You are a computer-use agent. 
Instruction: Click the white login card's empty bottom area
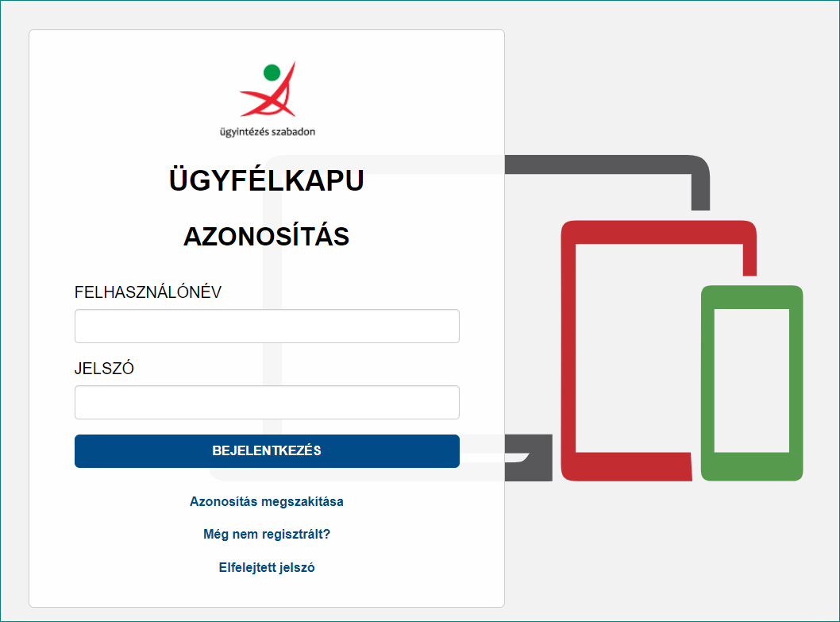click(267, 593)
